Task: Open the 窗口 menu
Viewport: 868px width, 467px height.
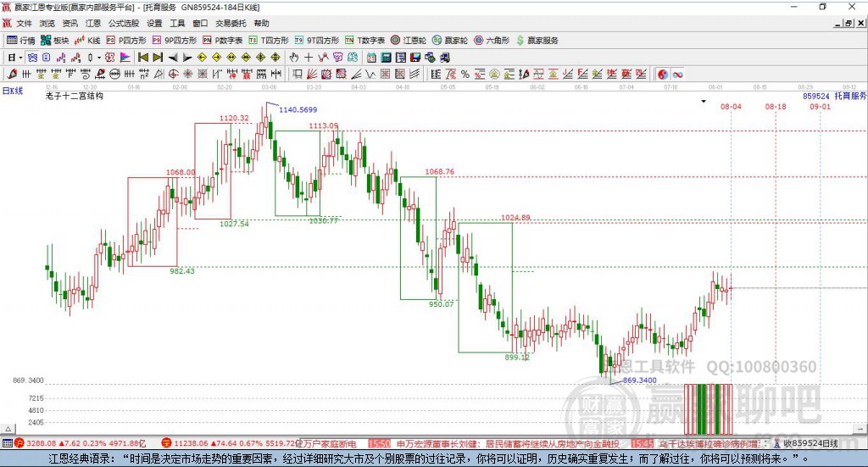Action: 200,23
